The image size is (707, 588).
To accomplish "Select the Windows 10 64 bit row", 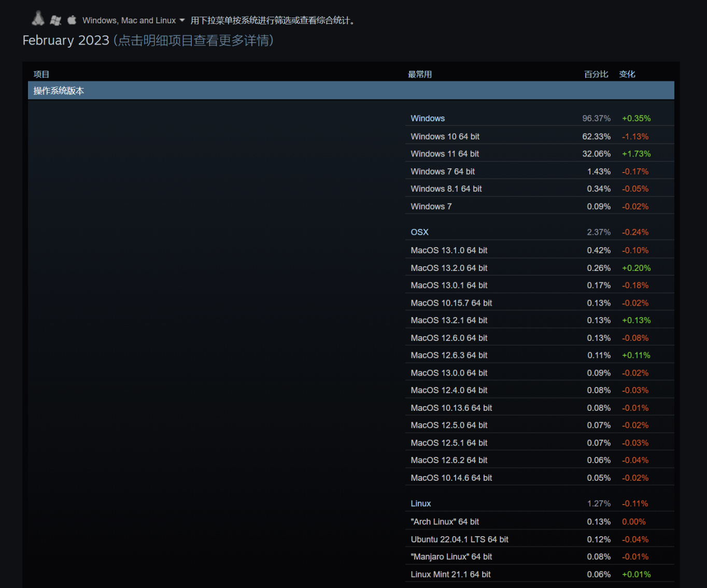I will tap(540, 136).
